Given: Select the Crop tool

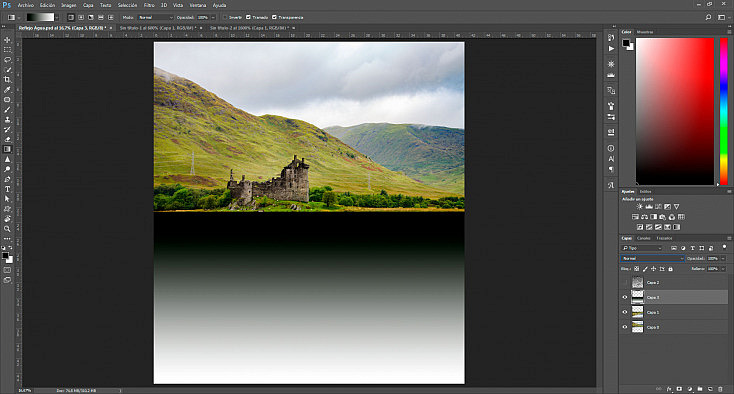Looking at the screenshot, I should click(x=7, y=80).
